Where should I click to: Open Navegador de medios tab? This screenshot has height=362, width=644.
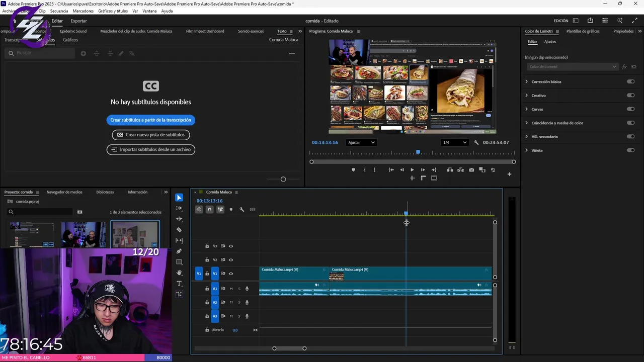click(x=64, y=192)
